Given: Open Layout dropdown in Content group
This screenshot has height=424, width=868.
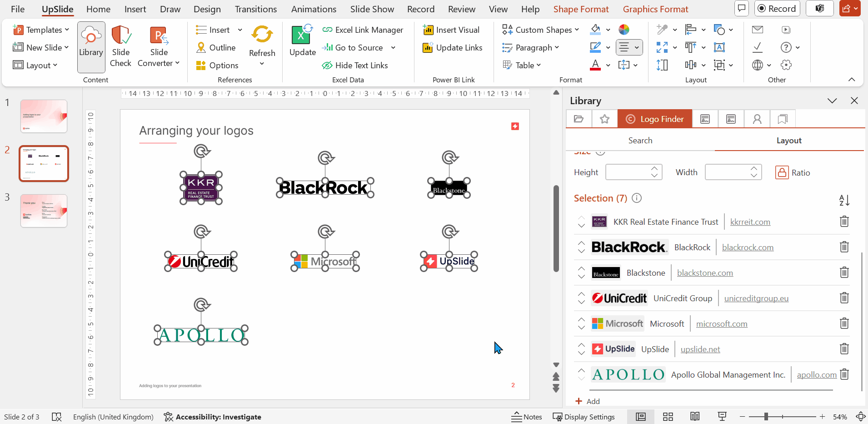Looking at the screenshot, I should pyautogui.click(x=35, y=66).
